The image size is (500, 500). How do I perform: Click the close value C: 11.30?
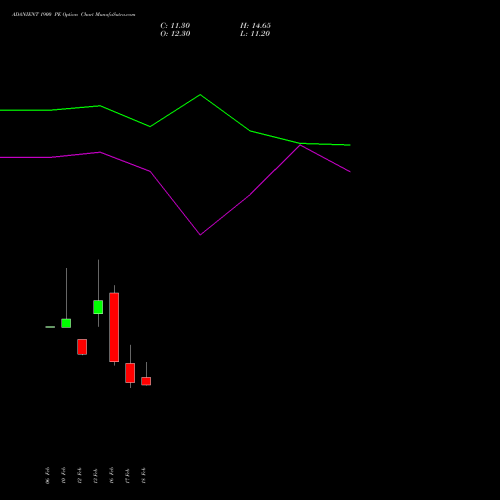click(175, 26)
